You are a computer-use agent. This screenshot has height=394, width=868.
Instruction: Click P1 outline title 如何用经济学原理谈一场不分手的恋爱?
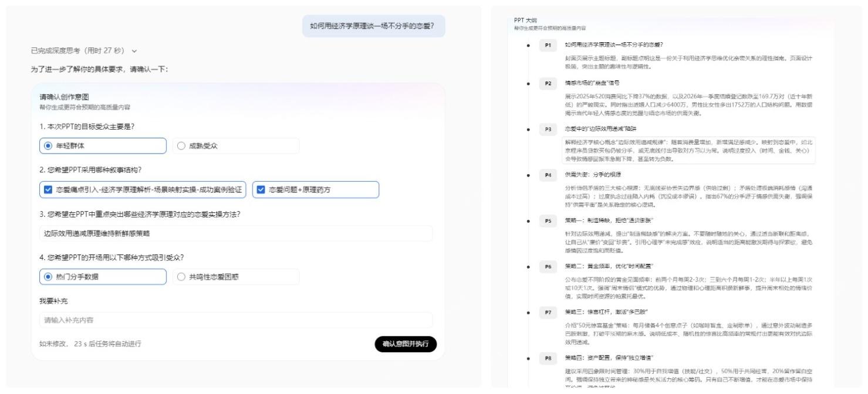coord(613,45)
